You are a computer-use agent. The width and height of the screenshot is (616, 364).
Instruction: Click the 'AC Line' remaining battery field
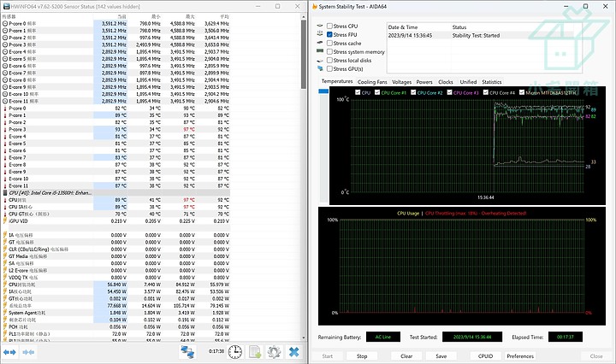click(x=383, y=337)
